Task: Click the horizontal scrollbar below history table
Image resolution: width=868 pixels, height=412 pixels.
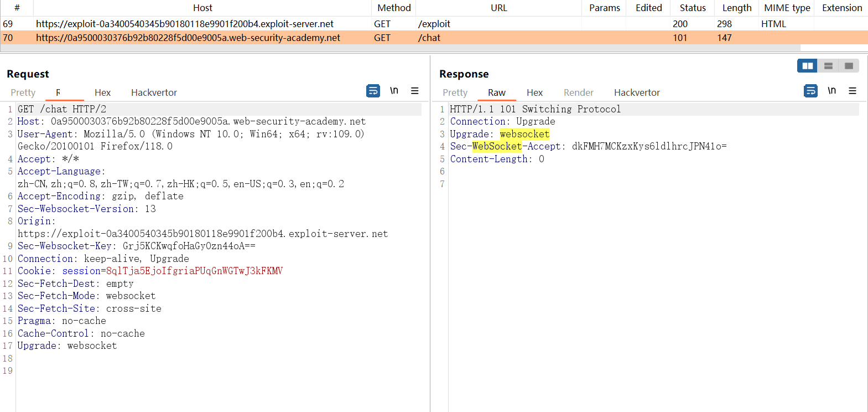Action: coord(387,48)
